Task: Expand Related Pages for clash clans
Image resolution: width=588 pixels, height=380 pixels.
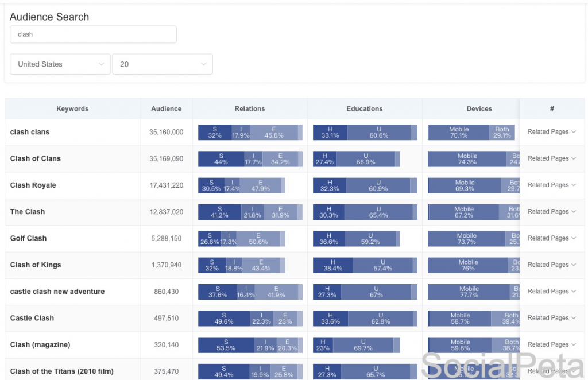Action: coord(551,132)
